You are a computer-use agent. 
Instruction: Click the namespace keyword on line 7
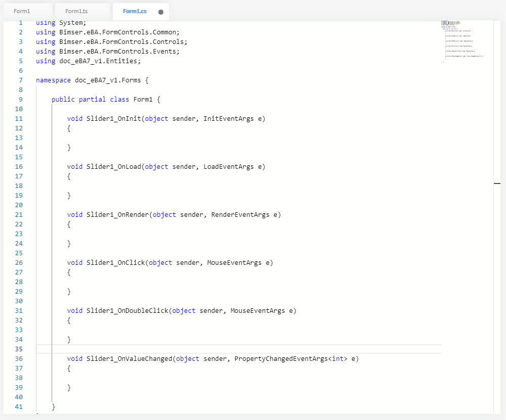click(x=53, y=80)
